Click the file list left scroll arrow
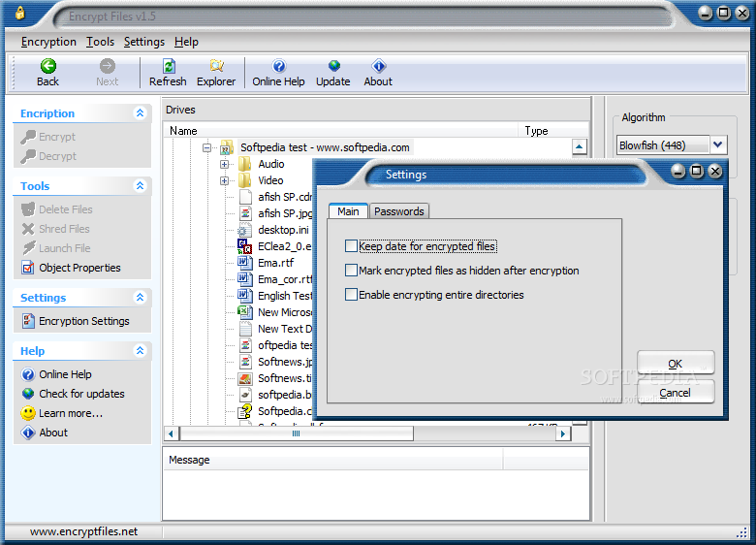This screenshot has width=756, height=545. (x=171, y=433)
